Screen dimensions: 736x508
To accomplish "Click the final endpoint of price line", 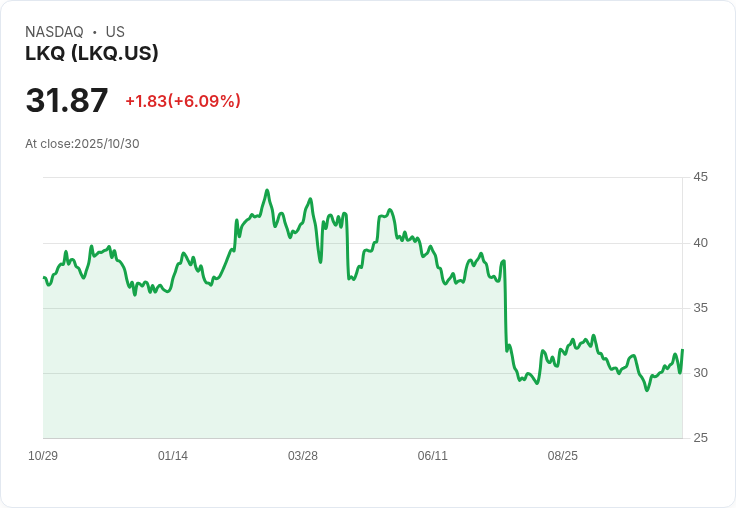I will pyautogui.click(x=682, y=350).
